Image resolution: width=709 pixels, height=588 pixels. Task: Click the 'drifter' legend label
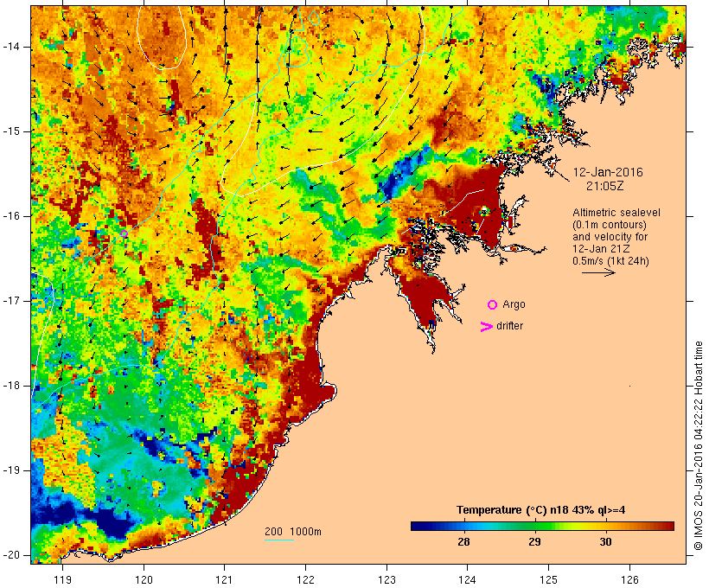pyautogui.click(x=509, y=326)
